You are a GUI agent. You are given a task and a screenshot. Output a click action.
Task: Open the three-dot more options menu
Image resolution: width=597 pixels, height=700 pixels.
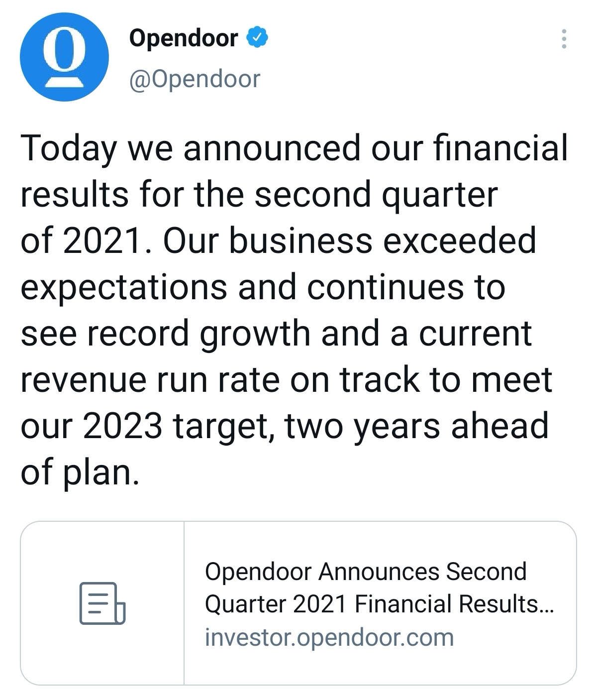click(x=564, y=39)
